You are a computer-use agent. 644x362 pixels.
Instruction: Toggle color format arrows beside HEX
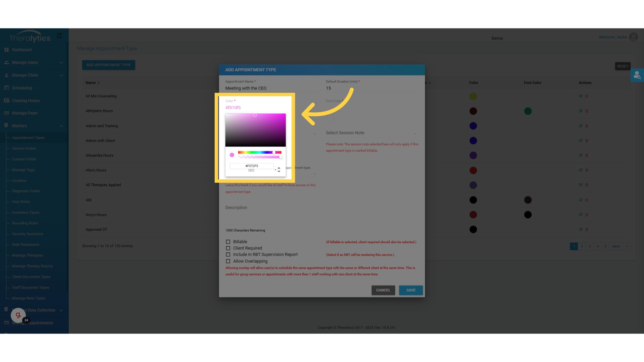click(x=279, y=170)
